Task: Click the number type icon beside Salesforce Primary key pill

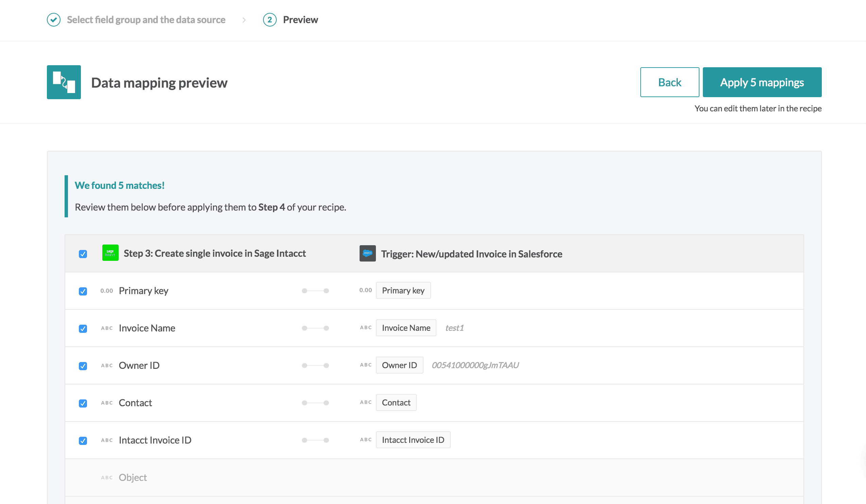Action: [x=366, y=290]
